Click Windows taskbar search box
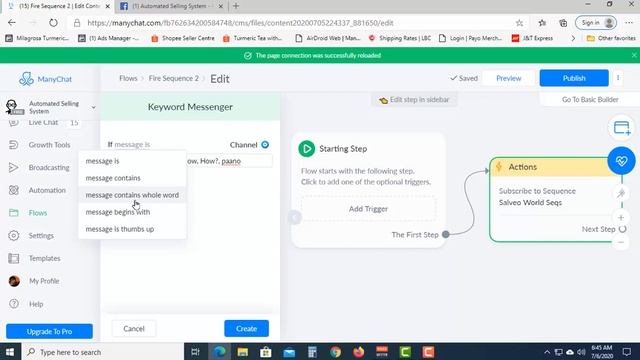This screenshot has width=640, height=360. 102,352
